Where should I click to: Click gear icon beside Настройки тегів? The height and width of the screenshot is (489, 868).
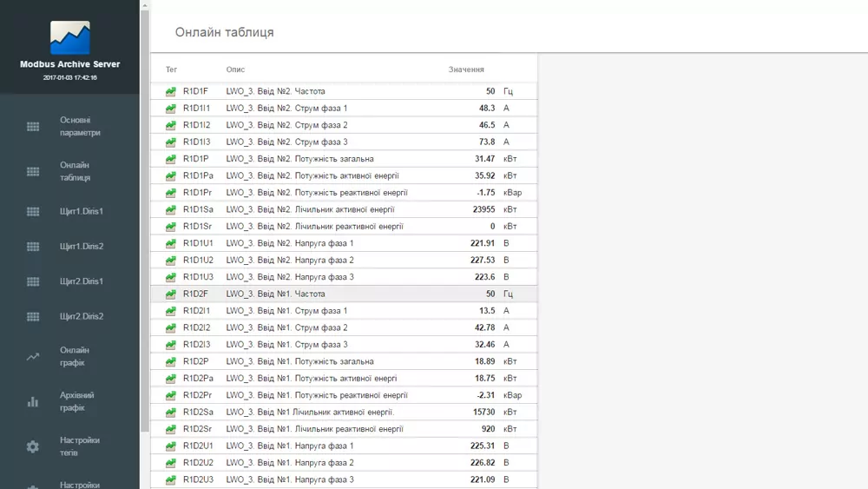pyautogui.click(x=33, y=446)
